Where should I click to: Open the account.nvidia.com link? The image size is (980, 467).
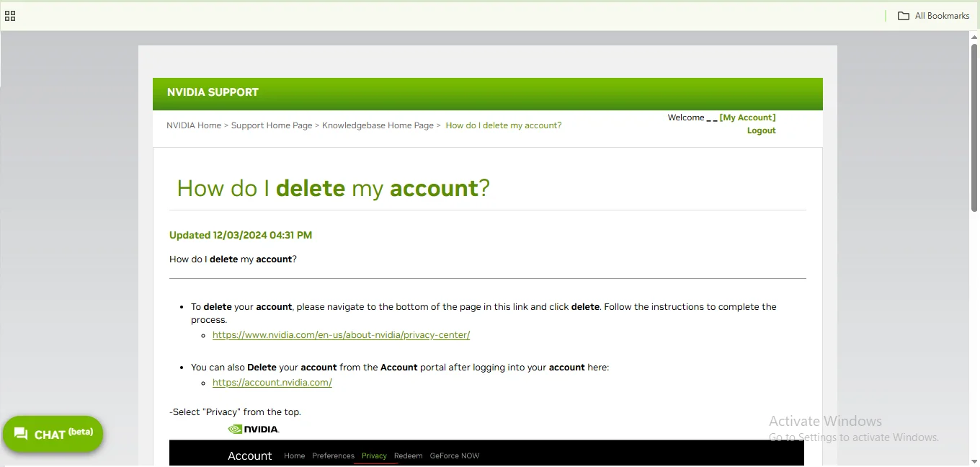(x=272, y=383)
